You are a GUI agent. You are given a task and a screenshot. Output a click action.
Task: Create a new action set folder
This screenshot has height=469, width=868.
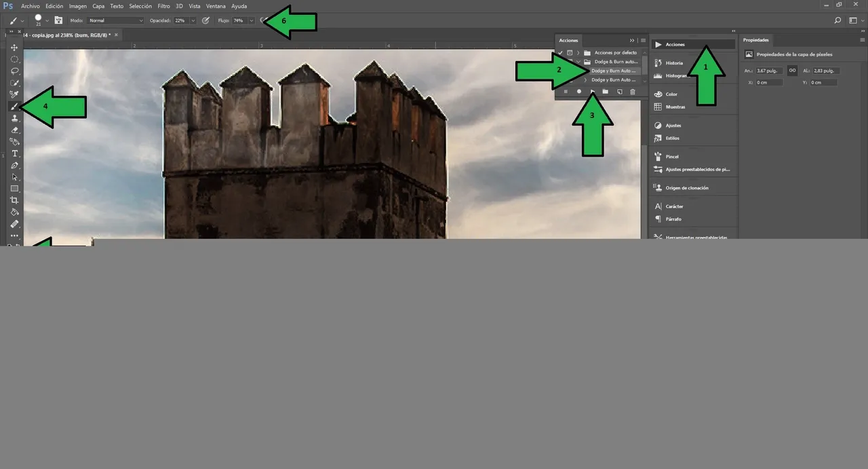coord(606,92)
